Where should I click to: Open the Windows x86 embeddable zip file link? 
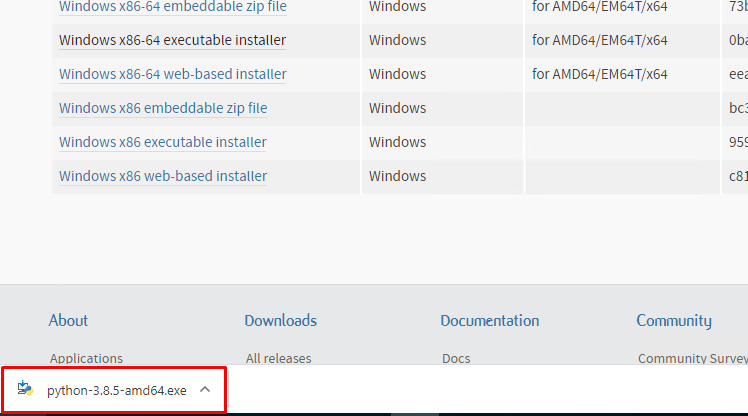tap(163, 108)
